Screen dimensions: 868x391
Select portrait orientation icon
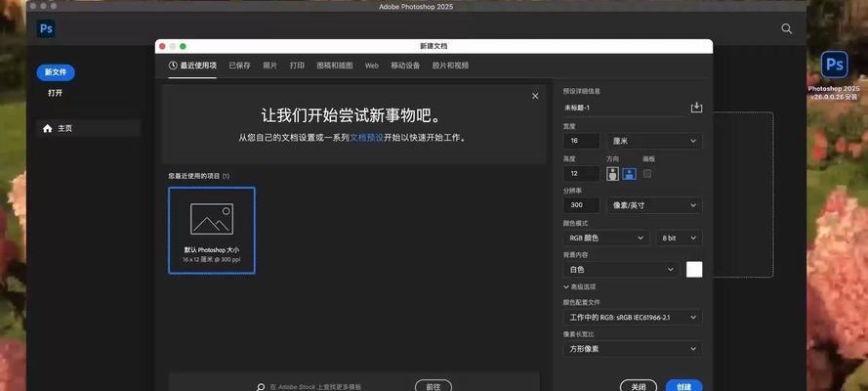[612, 174]
